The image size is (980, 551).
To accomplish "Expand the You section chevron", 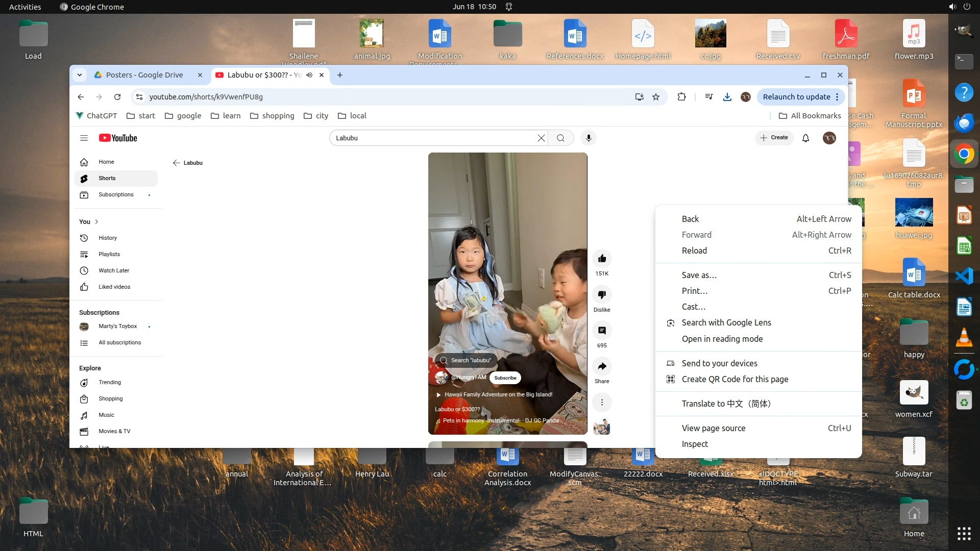I will [96, 221].
